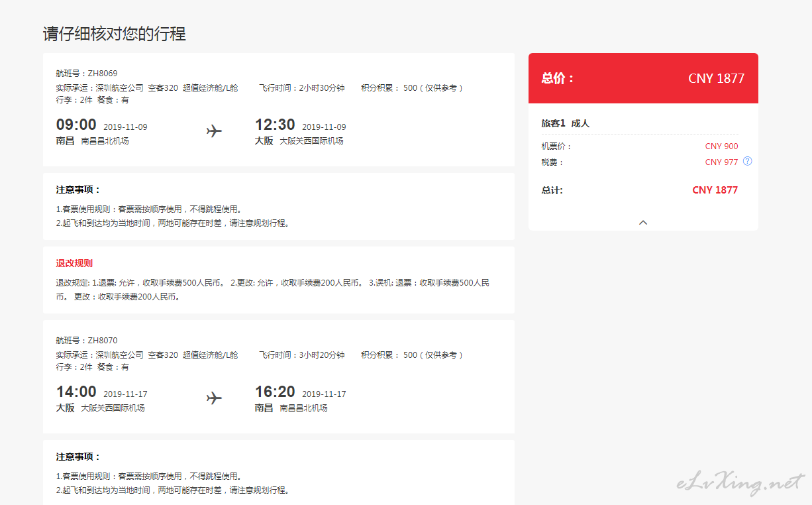Click 大阪关西国际机场 under 12:30 arrival

[311, 141]
